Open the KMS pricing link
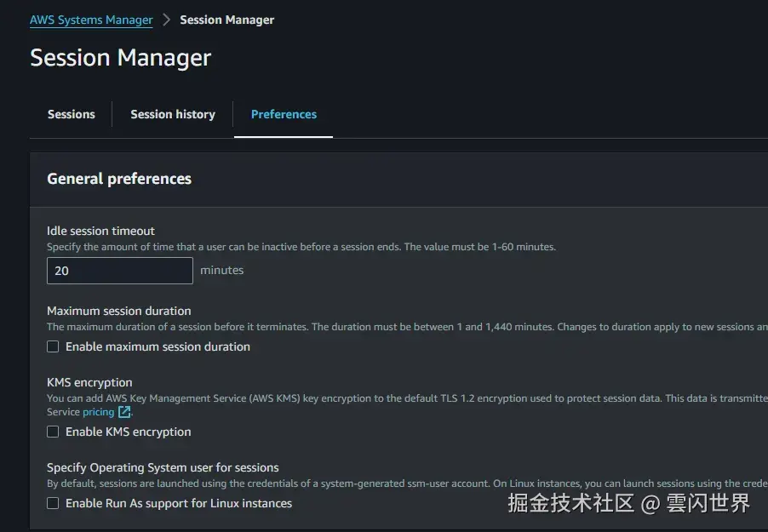Screen dimensions: 768x532 point(98,412)
